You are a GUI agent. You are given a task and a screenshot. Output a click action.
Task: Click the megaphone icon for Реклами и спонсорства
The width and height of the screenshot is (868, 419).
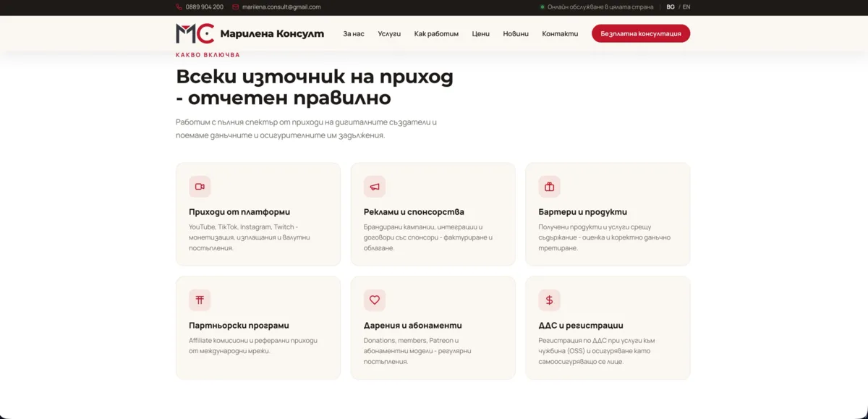click(x=375, y=187)
